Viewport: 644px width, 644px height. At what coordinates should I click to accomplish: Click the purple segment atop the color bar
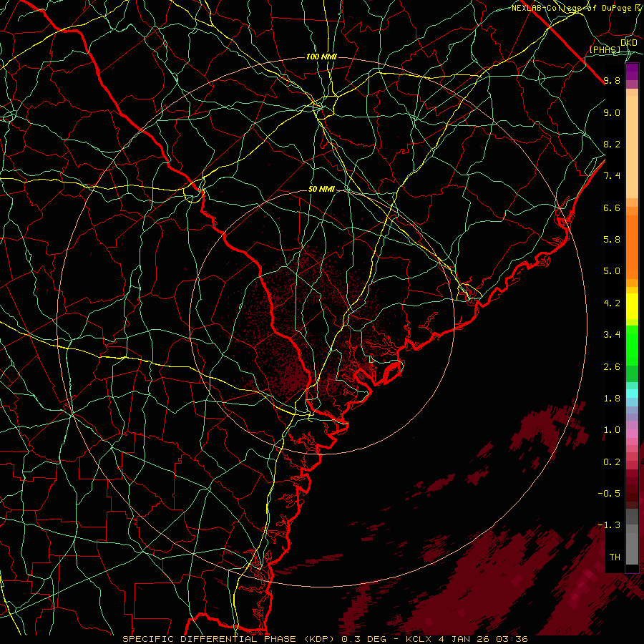632,72
